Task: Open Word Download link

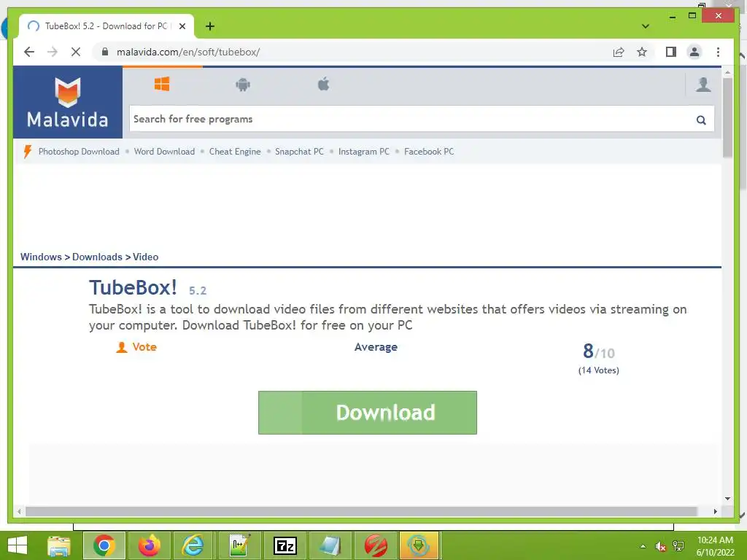Action: 164,152
